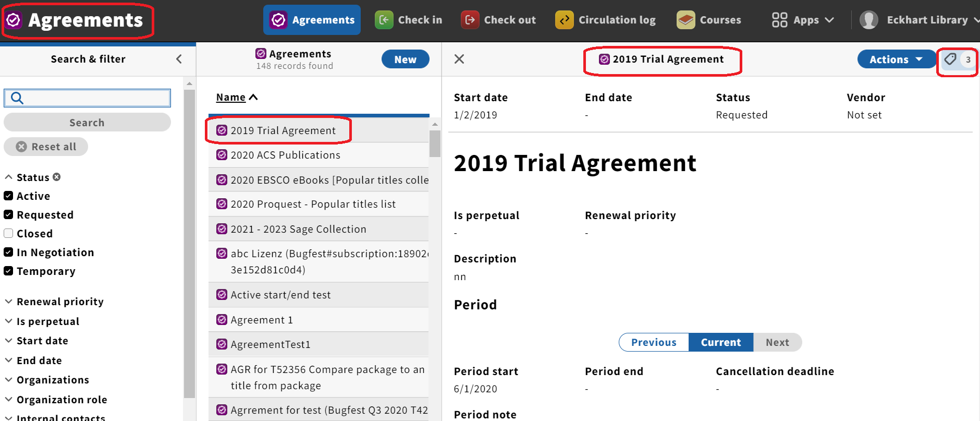Click the Search button
The image size is (980, 421).
pos(87,123)
